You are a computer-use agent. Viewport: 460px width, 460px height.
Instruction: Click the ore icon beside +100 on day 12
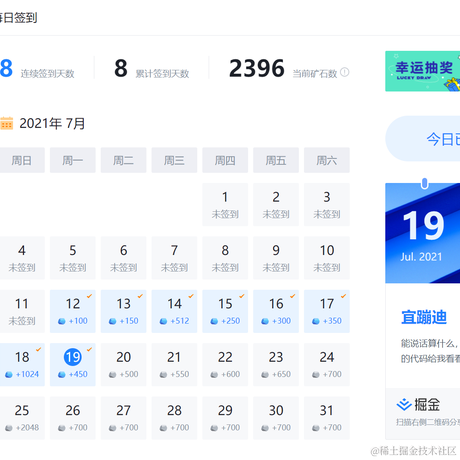coord(62,321)
